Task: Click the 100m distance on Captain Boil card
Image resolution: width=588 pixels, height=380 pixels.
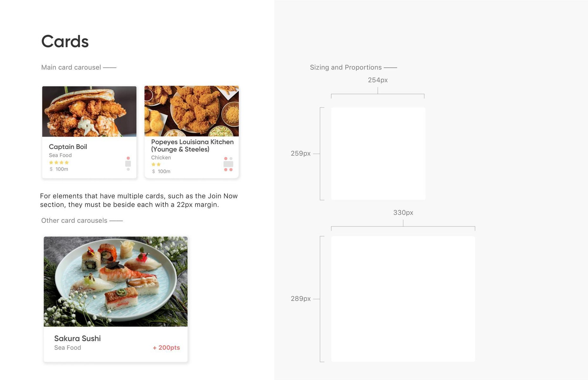Action: pyautogui.click(x=62, y=169)
